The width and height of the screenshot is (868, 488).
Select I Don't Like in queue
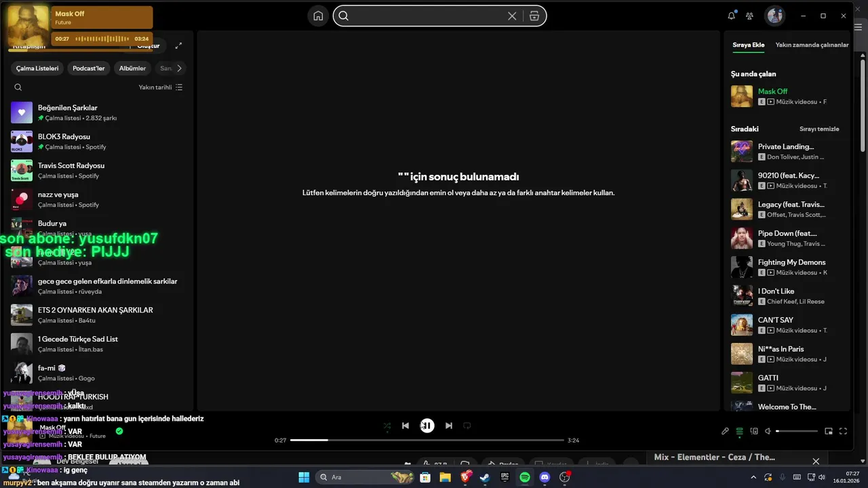coord(787,296)
